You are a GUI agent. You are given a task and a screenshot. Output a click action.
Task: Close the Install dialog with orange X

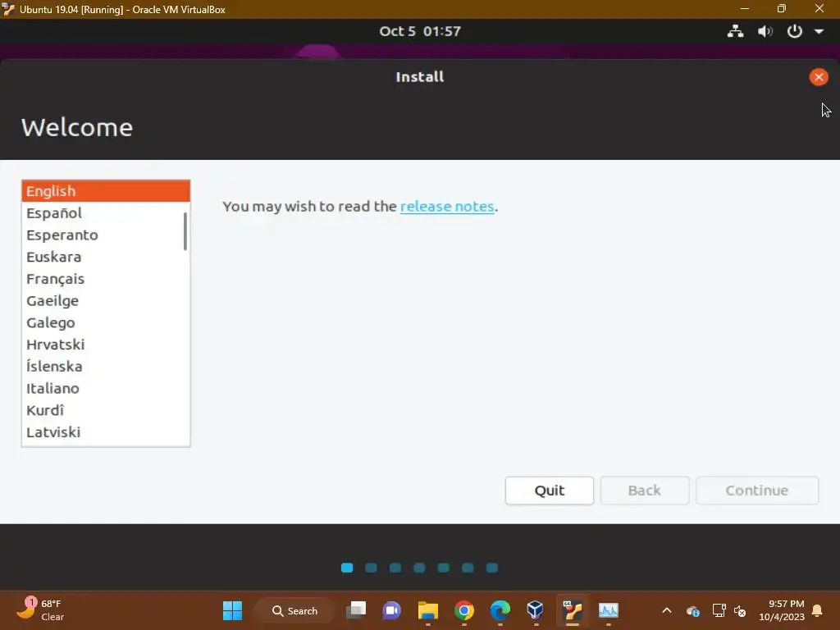pyautogui.click(x=818, y=77)
